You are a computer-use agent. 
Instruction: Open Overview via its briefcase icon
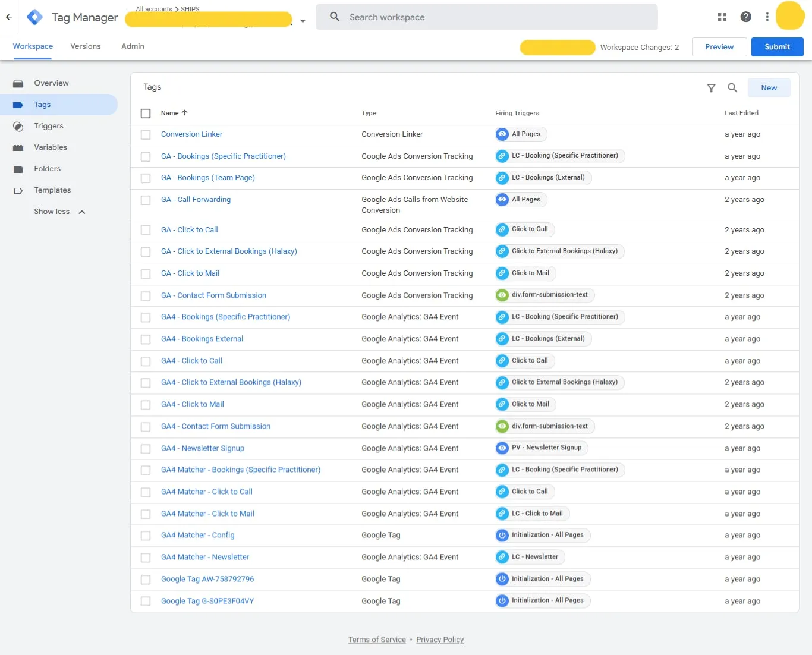click(18, 83)
